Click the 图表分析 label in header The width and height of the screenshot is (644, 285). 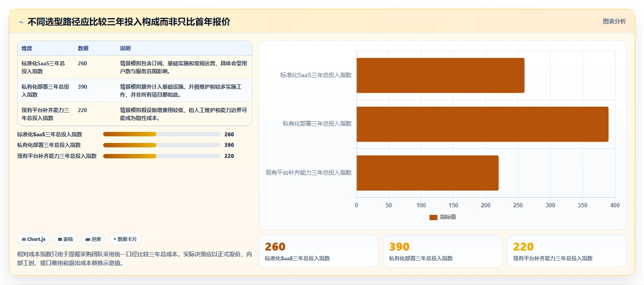point(614,21)
